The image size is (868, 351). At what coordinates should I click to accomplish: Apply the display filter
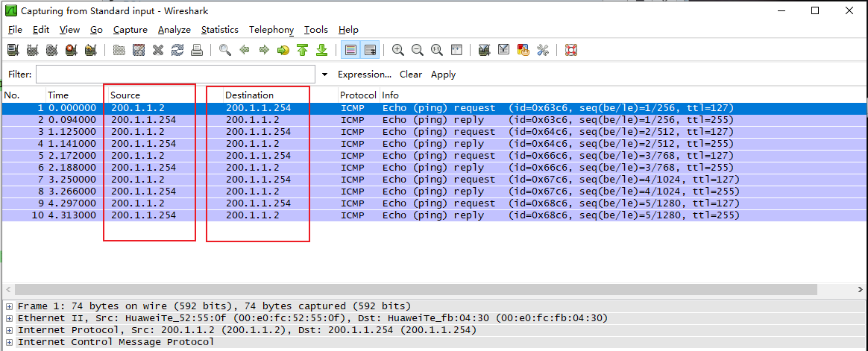444,75
